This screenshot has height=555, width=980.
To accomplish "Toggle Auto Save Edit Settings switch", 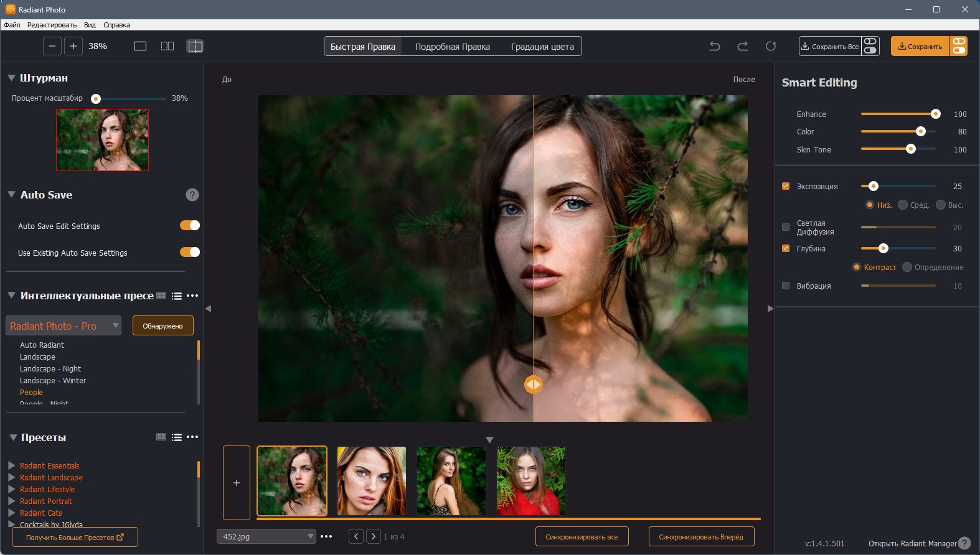I will tap(190, 225).
